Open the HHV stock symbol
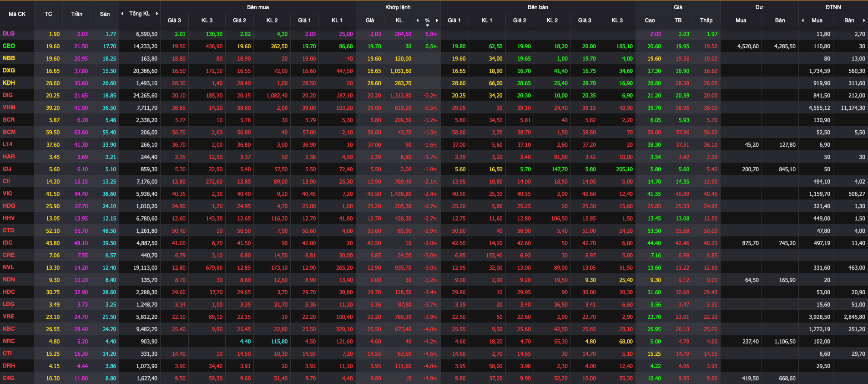 coord(9,218)
